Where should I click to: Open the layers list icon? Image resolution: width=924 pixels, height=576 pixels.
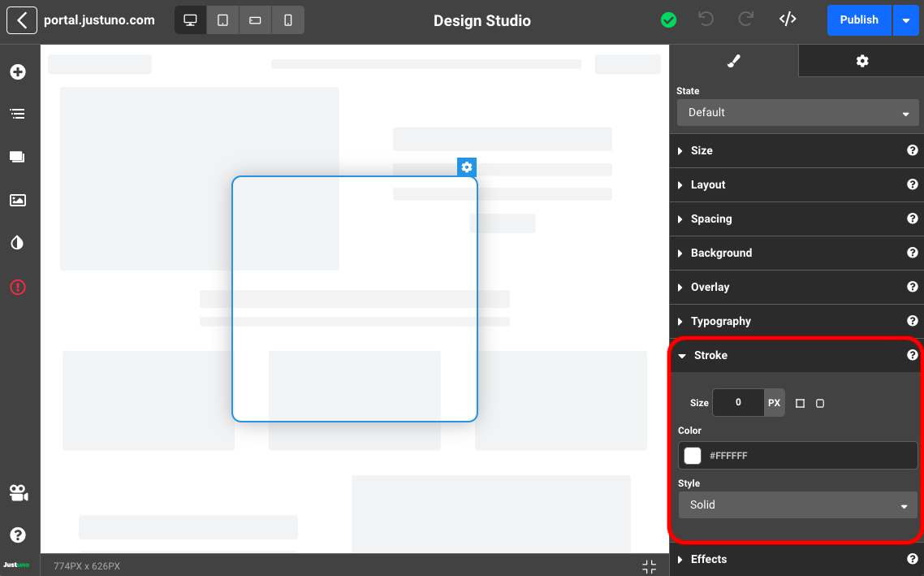pyautogui.click(x=17, y=114)
